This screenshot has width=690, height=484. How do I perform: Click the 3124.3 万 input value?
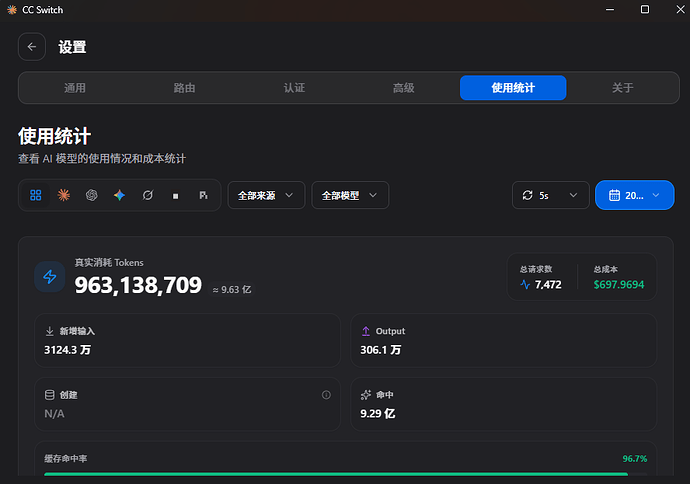coord(67,350)
